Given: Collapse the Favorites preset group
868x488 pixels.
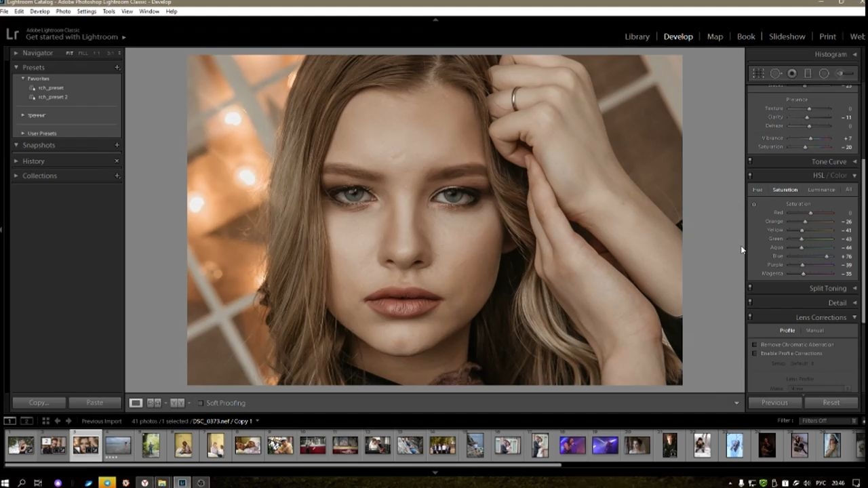Looking at the screenshot, I should tap(23, 79).
